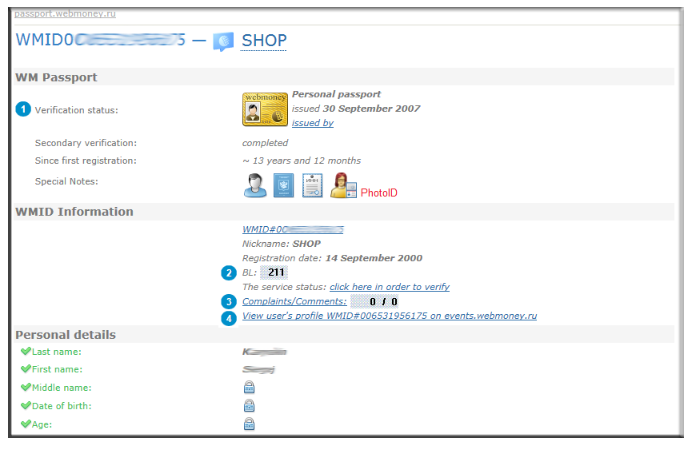Click the 0 / 0 complaints counter
Screen dimensions: 693x453
[375, 302]
